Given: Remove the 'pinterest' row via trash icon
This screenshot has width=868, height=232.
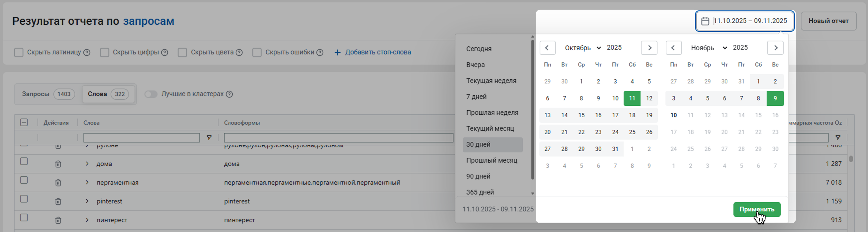Looking at the screenshot, I should pos(58,201).
